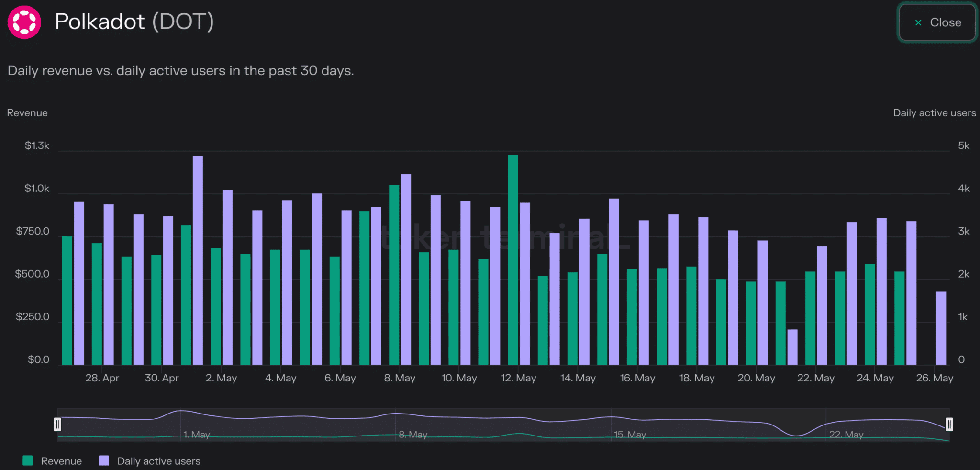
Task: Click the Polkadot (DOT) title text
Action: click(134, 22)
